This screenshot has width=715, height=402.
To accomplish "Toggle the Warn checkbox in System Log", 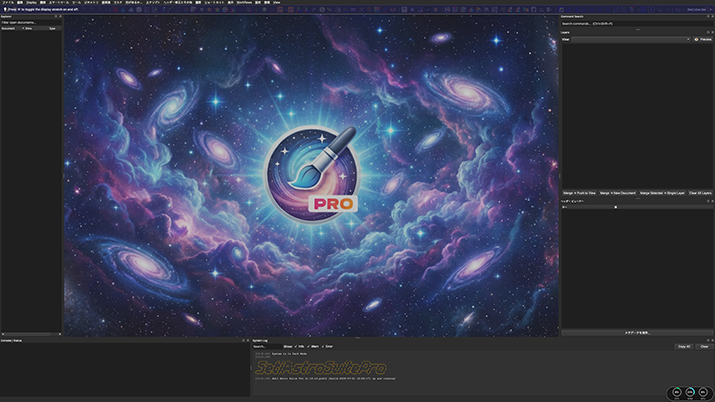I will (x=313, y=346).
